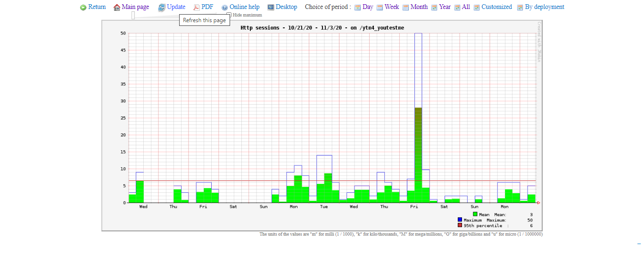
Task: Show the All period data
Action: pos(466,7)
